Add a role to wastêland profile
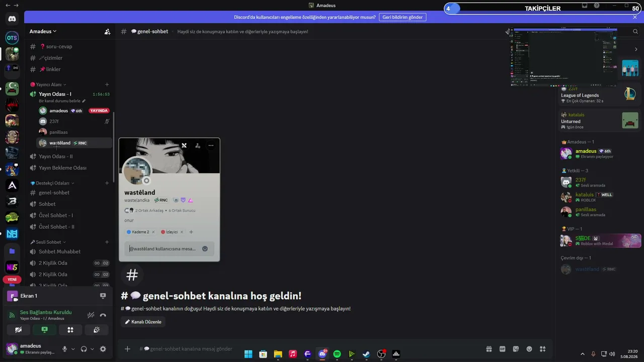The height and width of the screenshot is (362, 644). coord(191,232)
